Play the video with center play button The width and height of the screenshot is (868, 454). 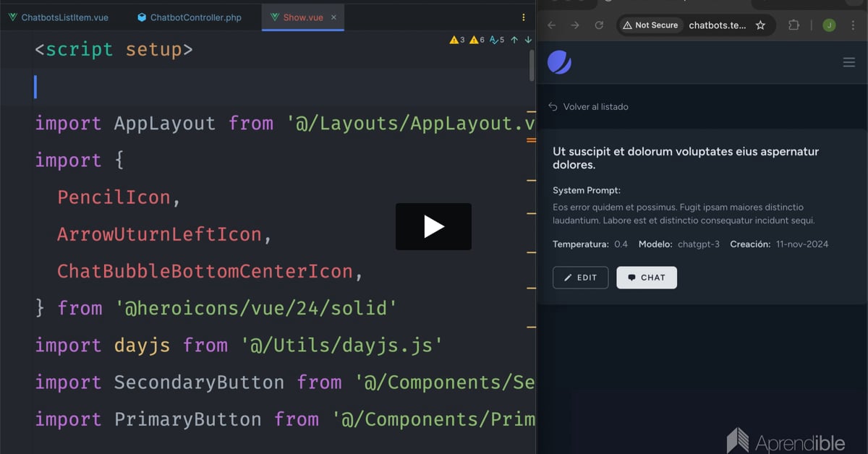[x=433, y=227]
